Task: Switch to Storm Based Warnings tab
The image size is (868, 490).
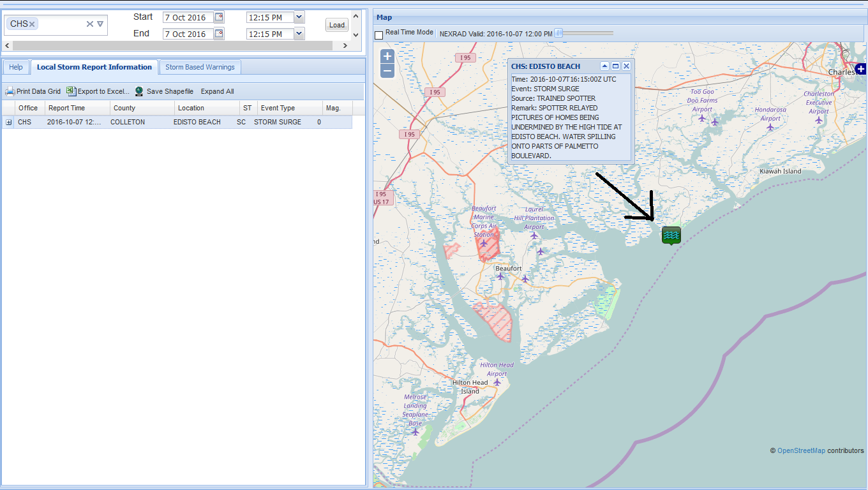Action: (x=200, y=67)
